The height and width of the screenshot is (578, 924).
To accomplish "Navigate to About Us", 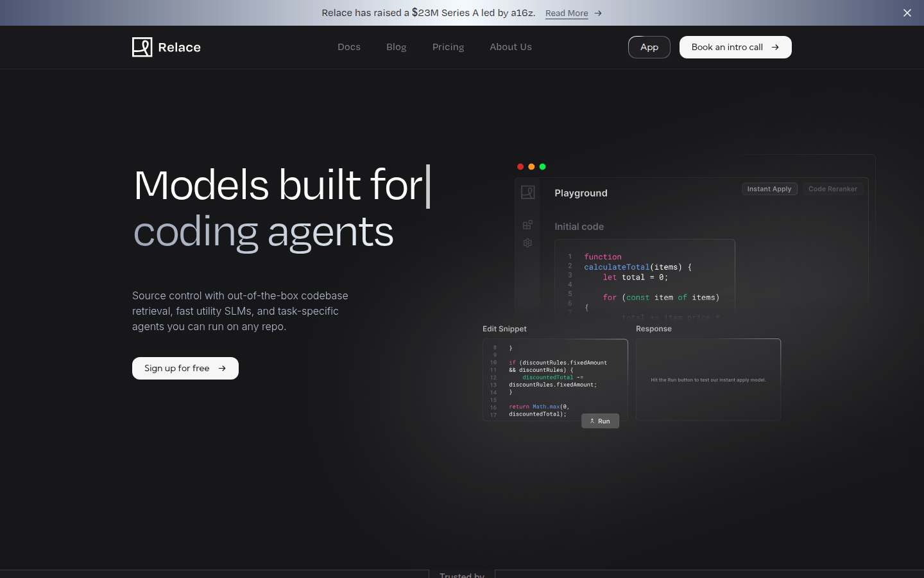I will click(510, 47).
